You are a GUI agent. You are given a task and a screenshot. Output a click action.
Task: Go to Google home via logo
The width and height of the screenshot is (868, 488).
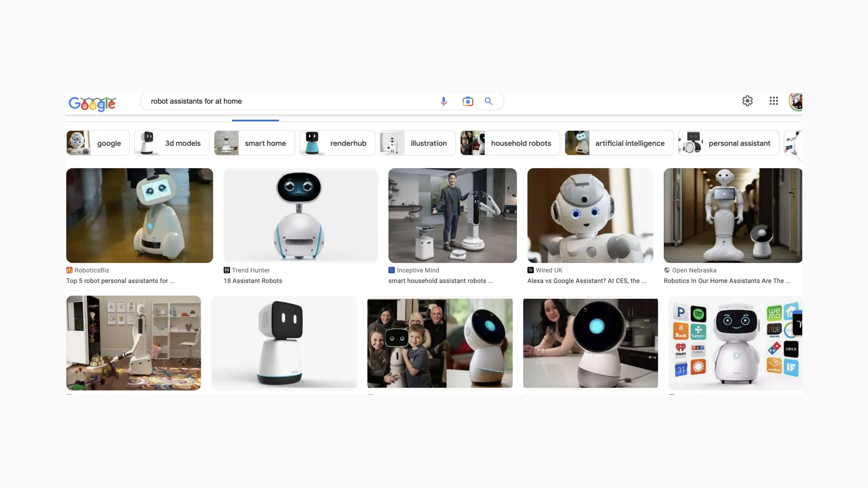tap(92, 103)
